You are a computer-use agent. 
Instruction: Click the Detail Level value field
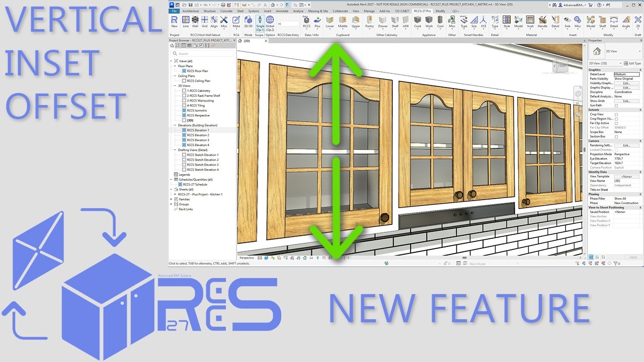[627, 74]
